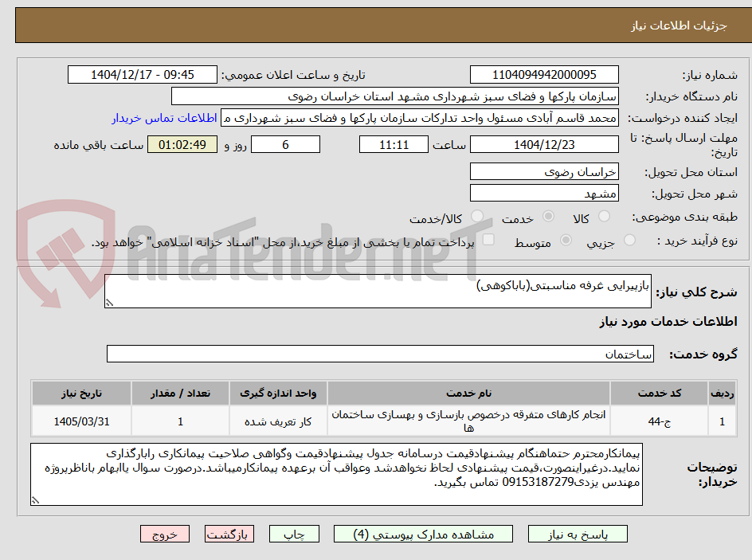Click the deadline date field 1404/12/23
Viewport: 752px width, 560px height.
coord(544,144)
